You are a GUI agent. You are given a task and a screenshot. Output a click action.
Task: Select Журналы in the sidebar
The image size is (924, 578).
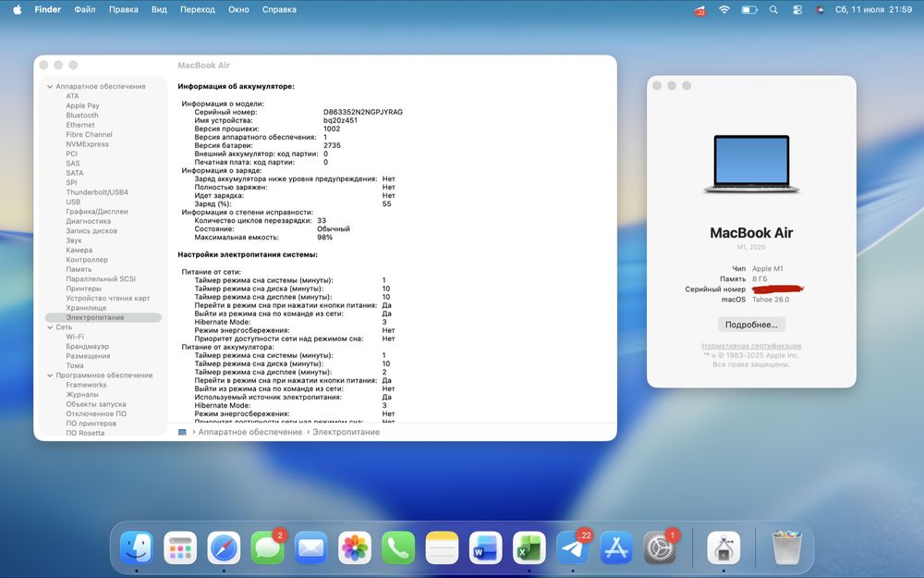point(82,395)
